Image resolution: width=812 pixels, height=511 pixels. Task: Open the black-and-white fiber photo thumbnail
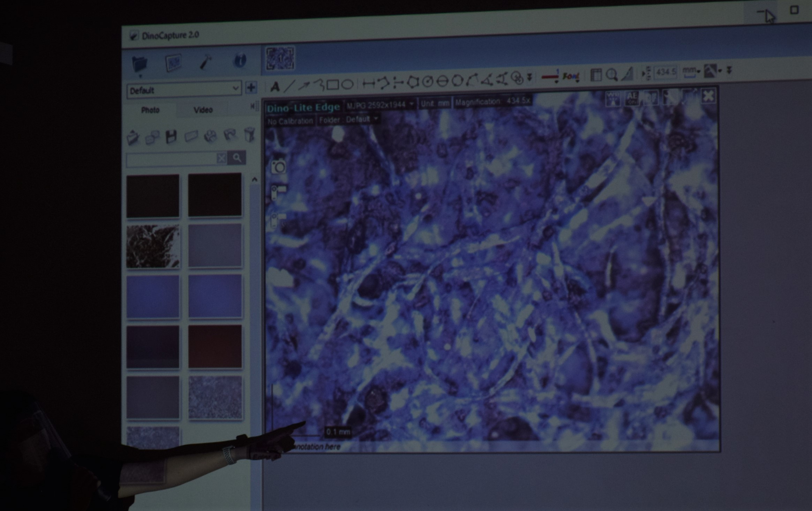(x=153, y=246)
